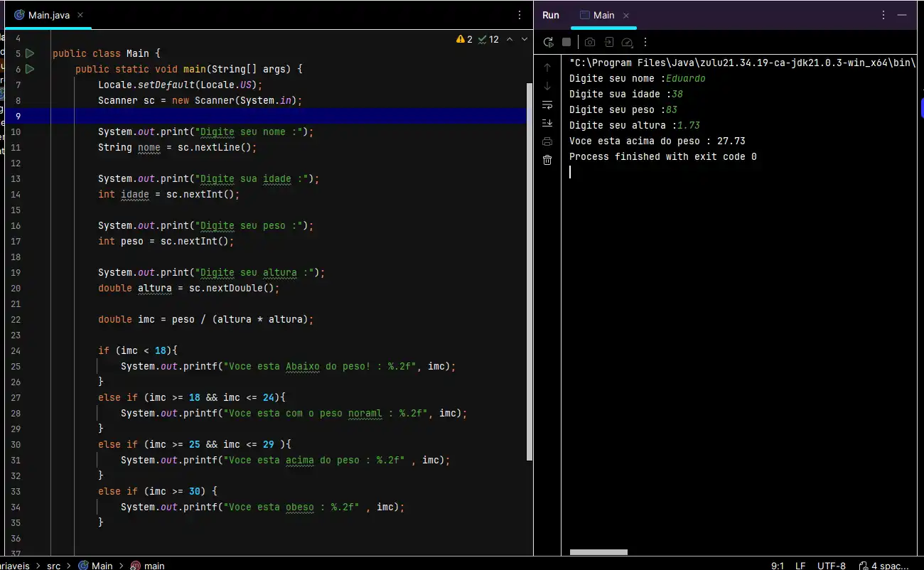Run the main method from the line 6 gutter
Screen dimensions: 924x570
pyautogui.click(x=30, y=69)
